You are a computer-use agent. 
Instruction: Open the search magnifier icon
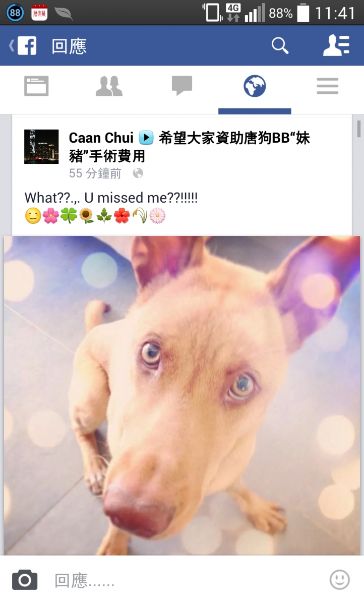click(x=280, y=46)
